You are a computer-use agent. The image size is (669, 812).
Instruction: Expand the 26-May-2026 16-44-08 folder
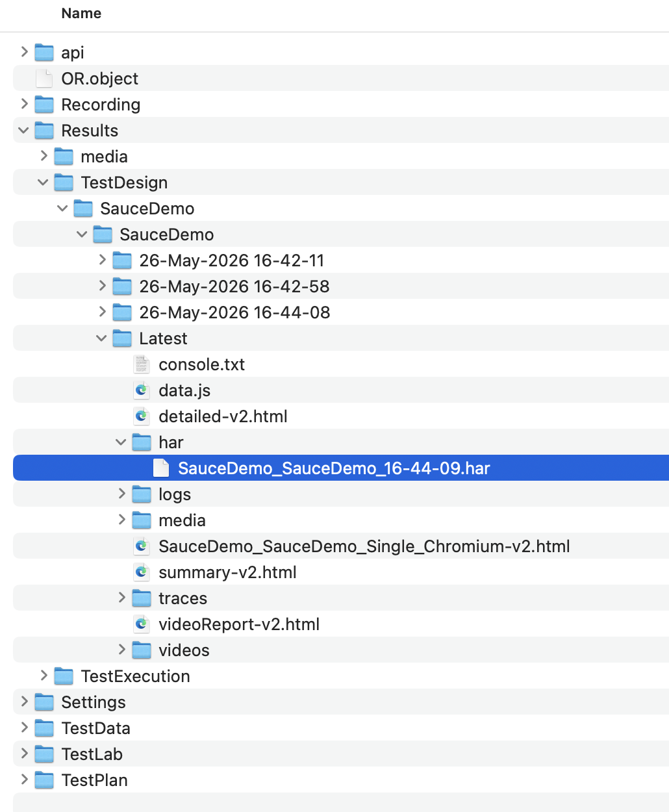pyautogui.click(x=102, y=311)
